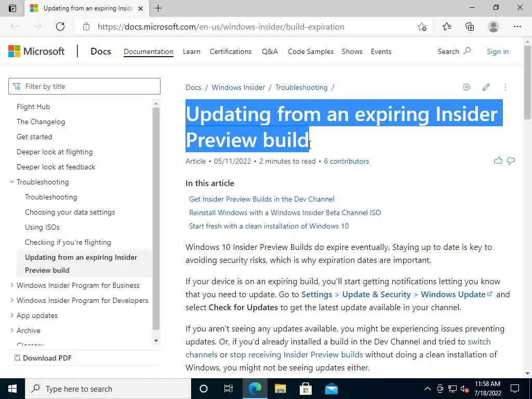Open the Collections icon
The image size is (532, 399).
(470, 26)
